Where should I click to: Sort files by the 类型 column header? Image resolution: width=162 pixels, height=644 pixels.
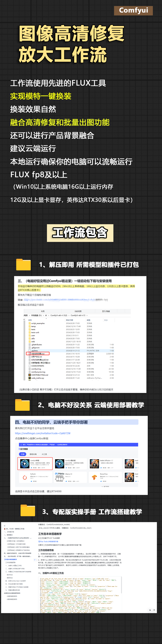88,320
